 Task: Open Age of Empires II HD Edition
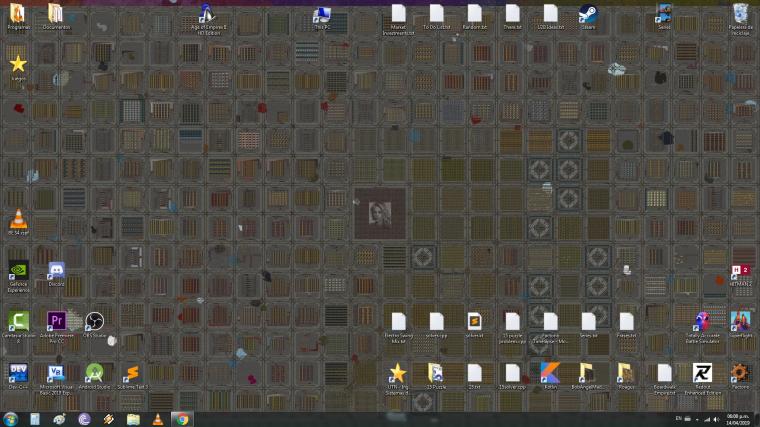(208, 19)
